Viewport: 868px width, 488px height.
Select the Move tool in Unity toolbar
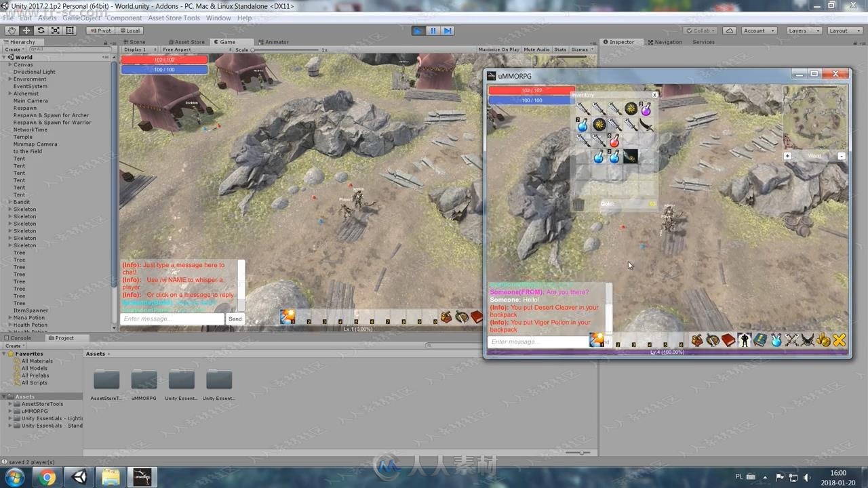(26, 30)
